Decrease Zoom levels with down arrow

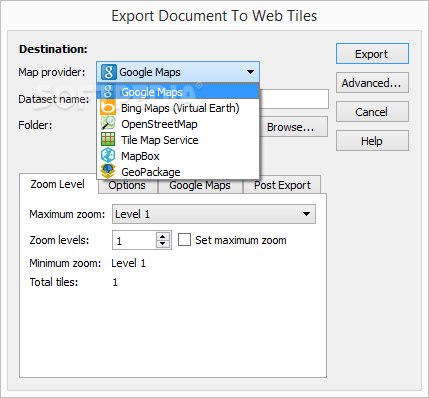coord(163,244)
